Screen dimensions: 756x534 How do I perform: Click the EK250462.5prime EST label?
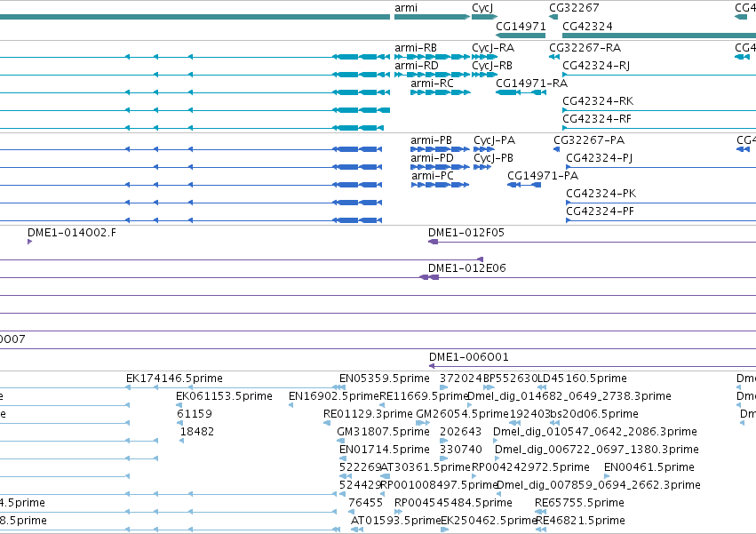coord(489,522)
